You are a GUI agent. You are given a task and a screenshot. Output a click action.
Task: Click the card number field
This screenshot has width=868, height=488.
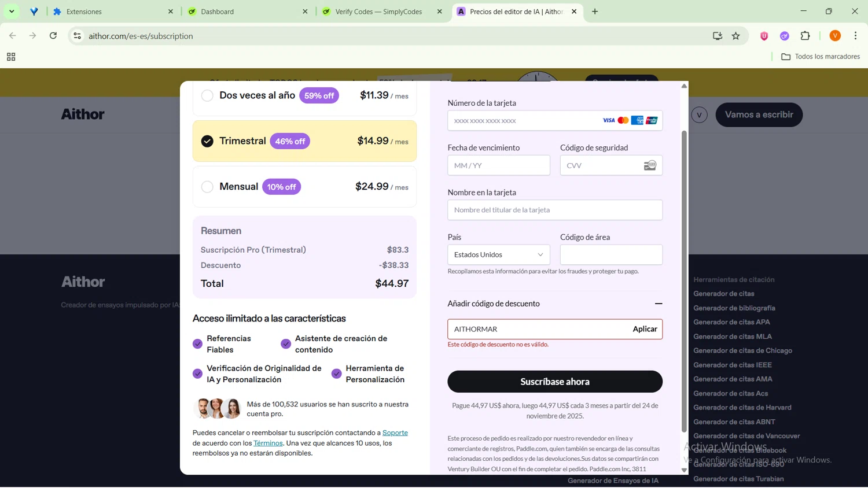(554, 121)
